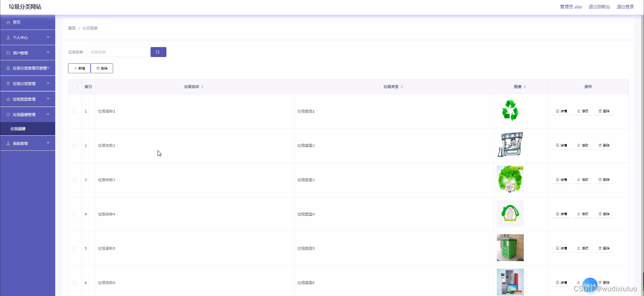Click the green recycle symbol thumbnail
The width and height of the screenshot is (644, 296).
click(x=510, y=111)
